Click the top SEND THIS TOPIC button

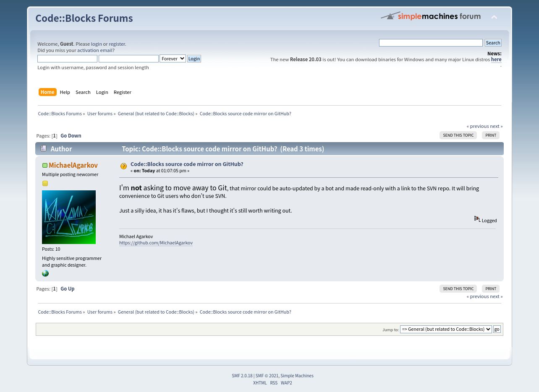(x=458, y=135)
